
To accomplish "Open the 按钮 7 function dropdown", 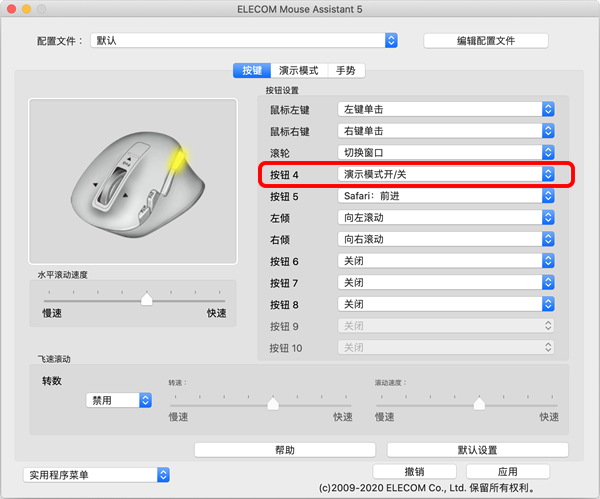I will [446, 283].
